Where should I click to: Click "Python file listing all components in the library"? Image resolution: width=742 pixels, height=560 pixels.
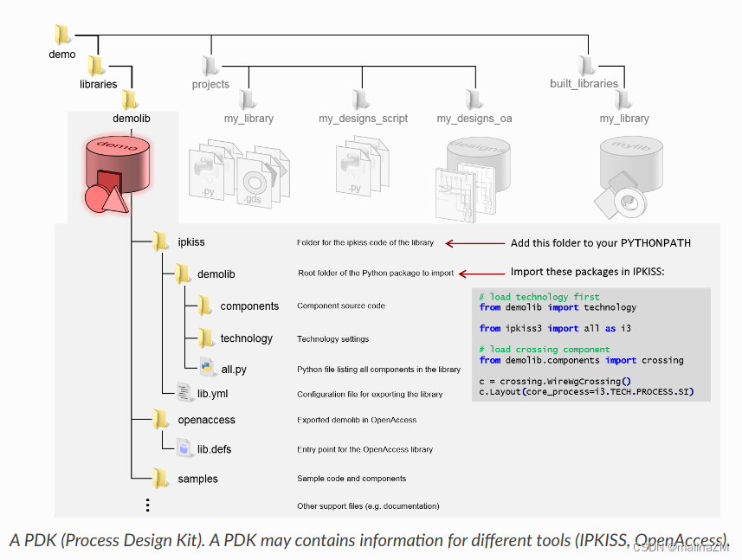[378, 370]
